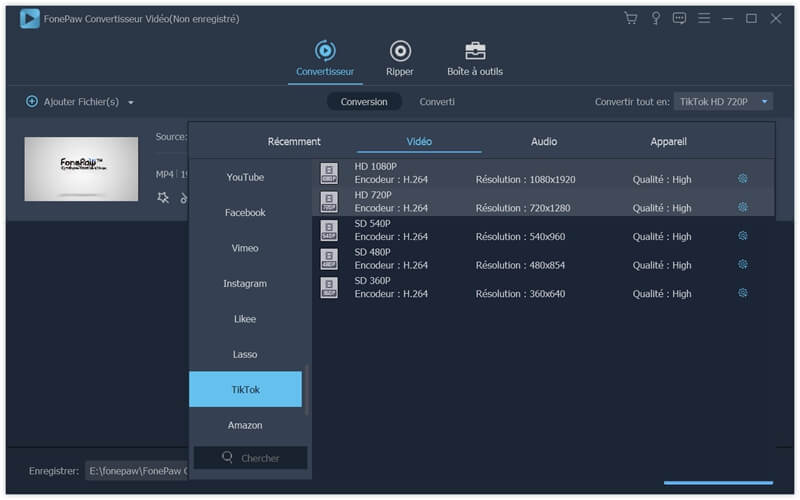Viewport: 800px width, 500px height.
Task: Choose the SD 480P preset text
Action: [x=372, y=252]
